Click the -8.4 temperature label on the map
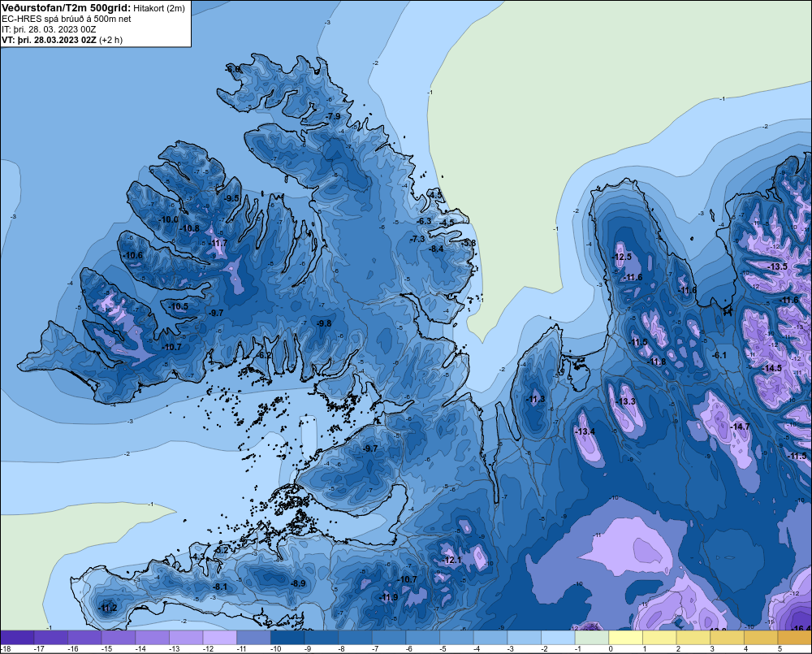The width and height of the screenshot is (812, 654). (x=437, y=249)
